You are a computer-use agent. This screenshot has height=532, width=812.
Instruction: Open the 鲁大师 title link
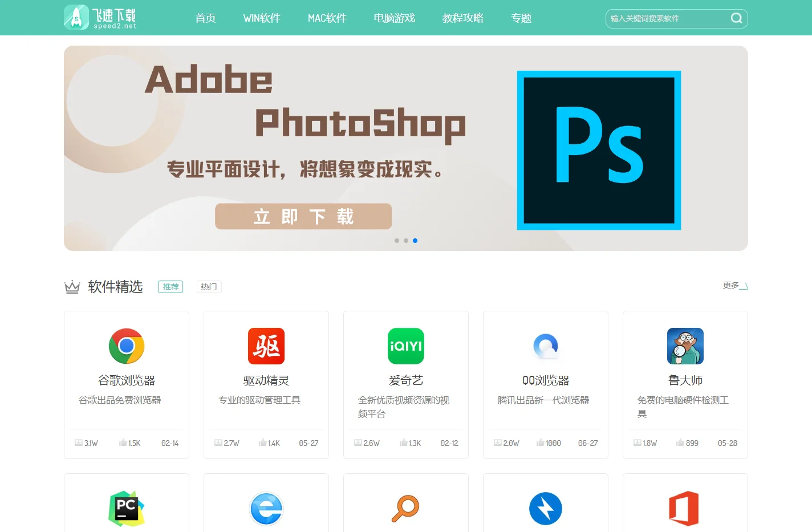685,380
